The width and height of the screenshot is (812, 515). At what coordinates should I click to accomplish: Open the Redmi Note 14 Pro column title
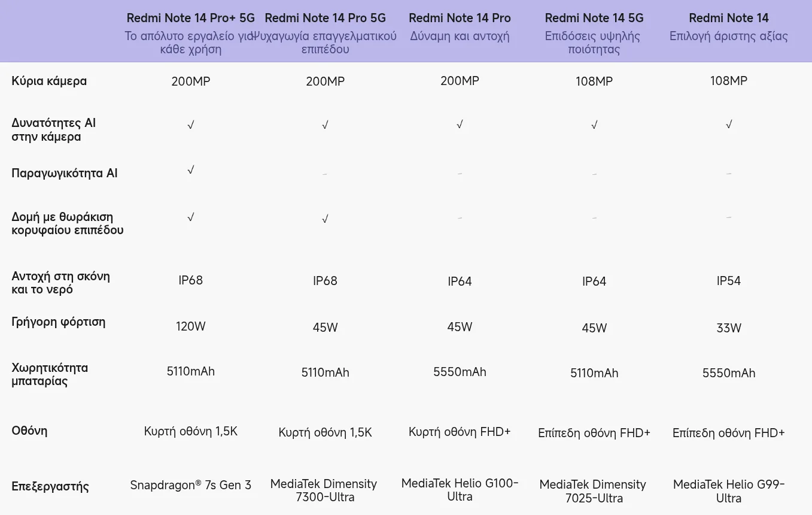click(460, 18)
